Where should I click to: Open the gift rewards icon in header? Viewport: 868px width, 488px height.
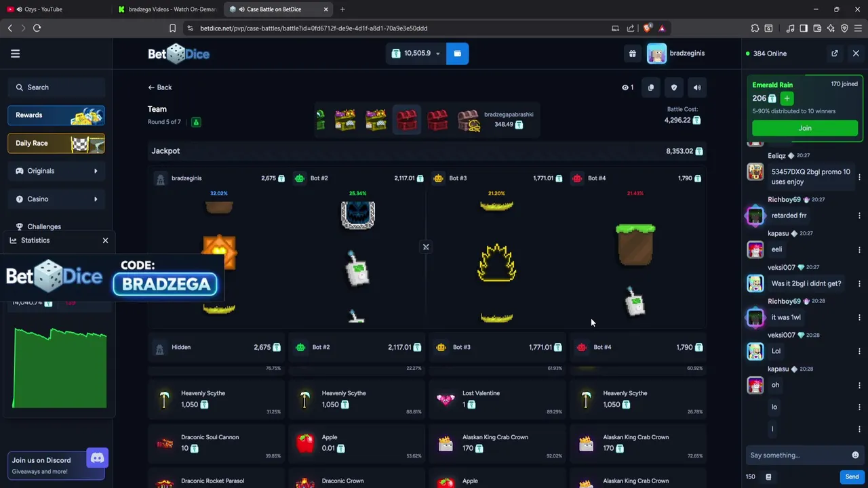tap(632, 54)
